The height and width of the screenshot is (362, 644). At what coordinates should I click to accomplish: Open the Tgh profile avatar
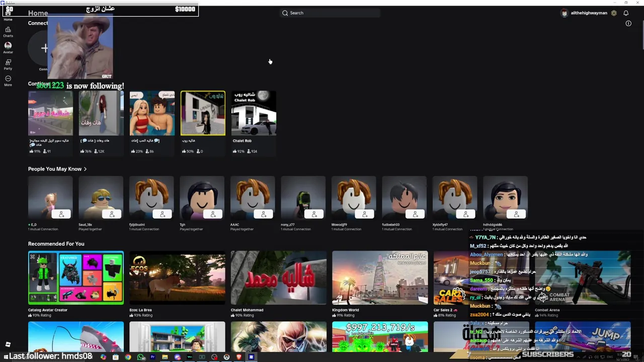click(202, 199)
